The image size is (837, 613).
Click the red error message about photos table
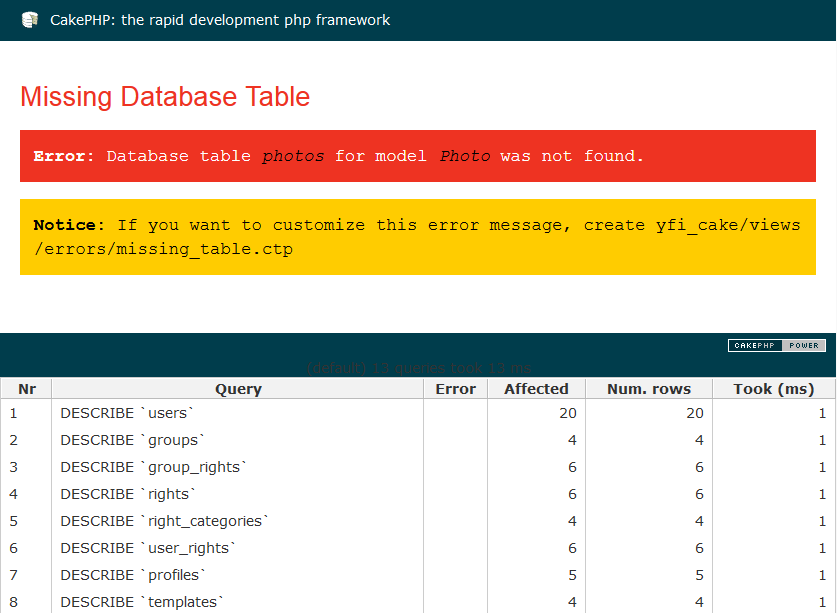tap(418, 156)
